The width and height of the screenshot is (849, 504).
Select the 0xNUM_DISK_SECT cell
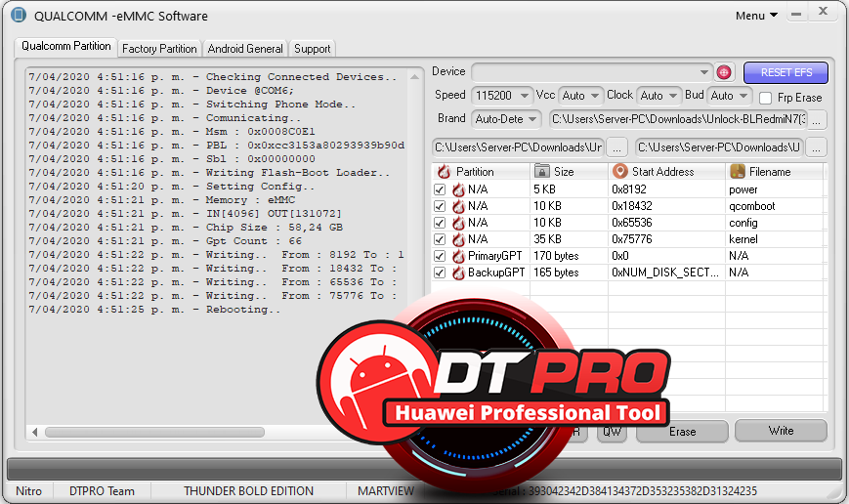pyautogui.click(x=666, y=273)
